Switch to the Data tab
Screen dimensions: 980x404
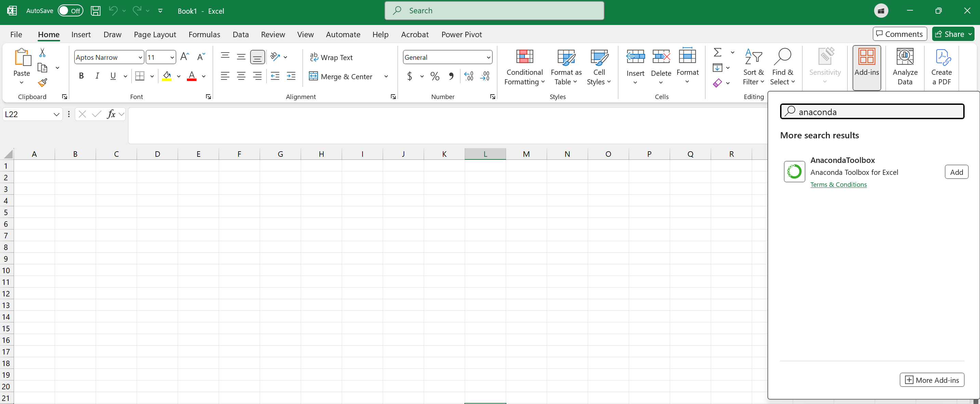click(241, 34)
